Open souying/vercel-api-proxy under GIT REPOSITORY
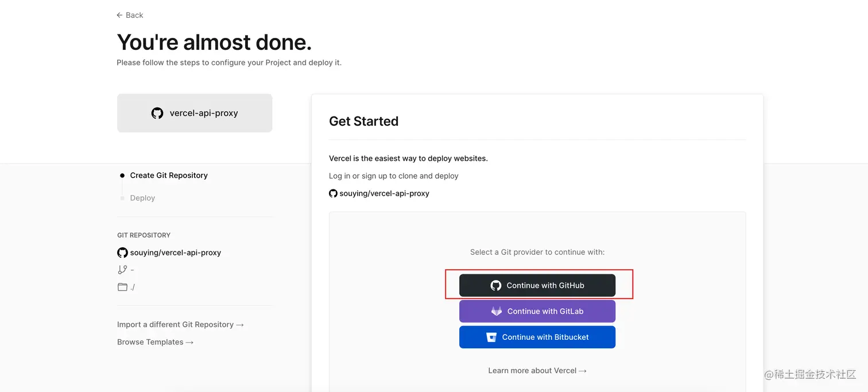 (x=176, y=253)
